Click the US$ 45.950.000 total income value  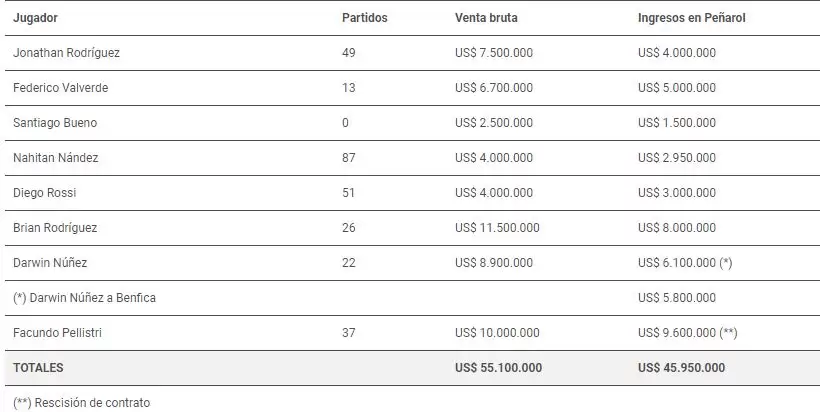click(680, 368)
